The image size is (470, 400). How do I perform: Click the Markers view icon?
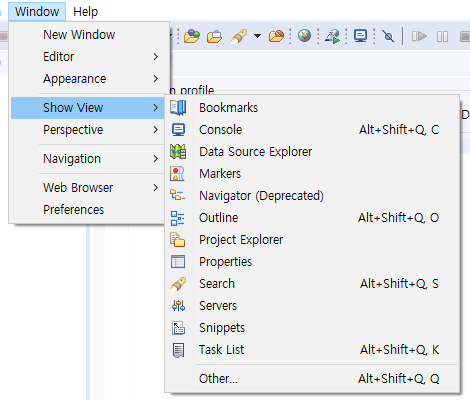[x=177, y=174]
